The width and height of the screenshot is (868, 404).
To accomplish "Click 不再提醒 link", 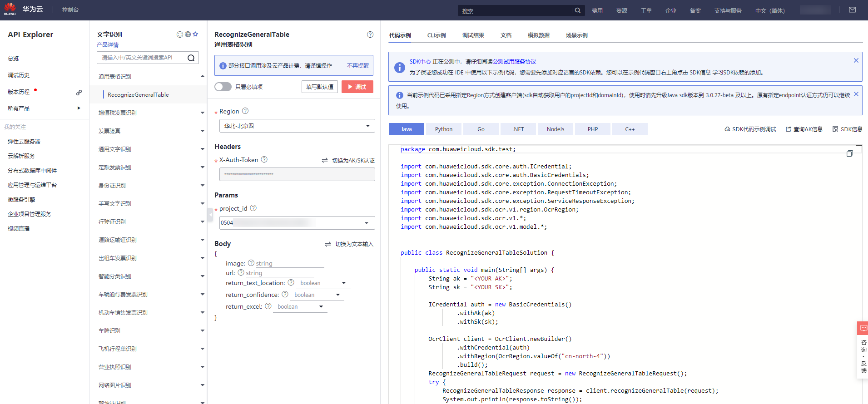I will click(x=358, y=65).
